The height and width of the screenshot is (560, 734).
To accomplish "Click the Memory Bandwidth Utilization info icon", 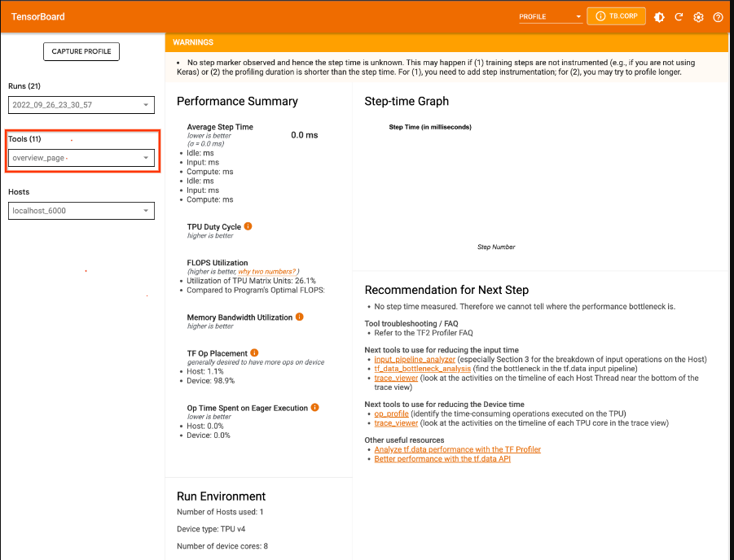I will click(x=300, y=317).
